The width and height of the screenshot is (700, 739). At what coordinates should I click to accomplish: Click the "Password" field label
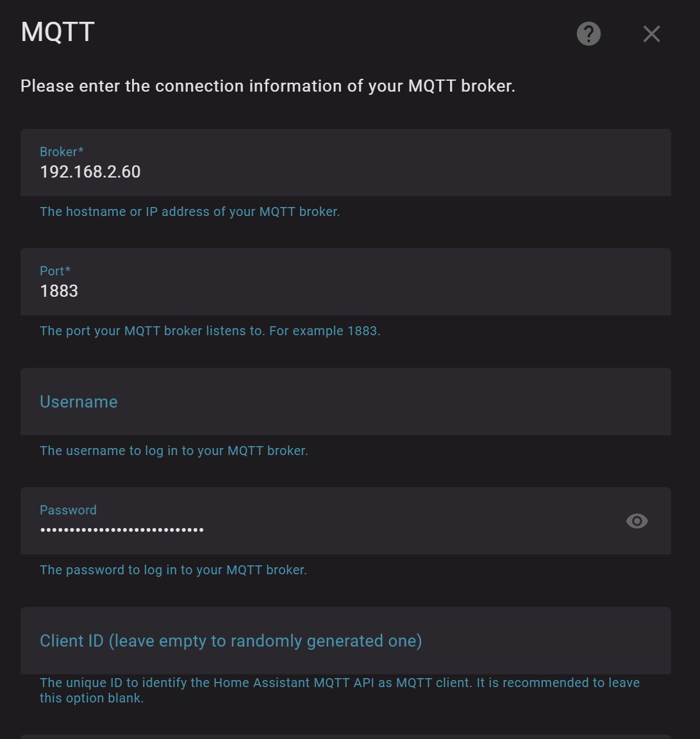[68, 510]
